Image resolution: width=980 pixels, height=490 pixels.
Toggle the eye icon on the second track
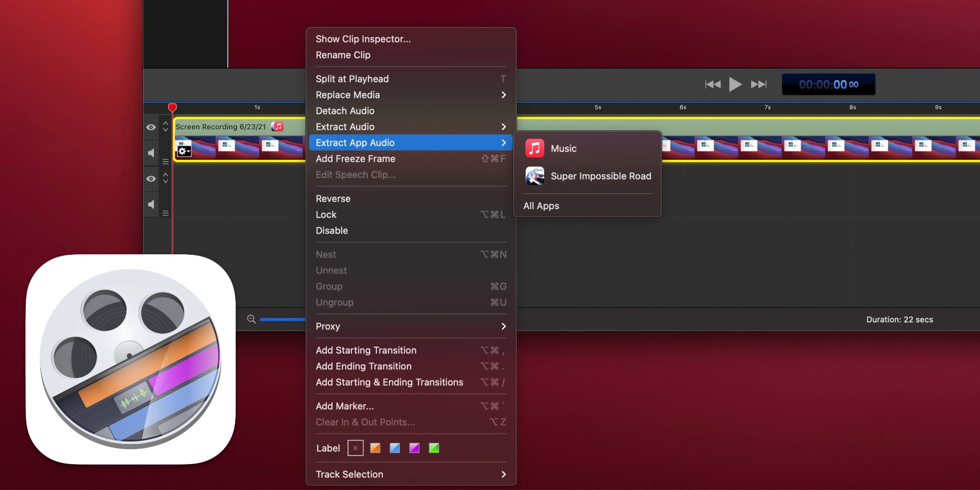[x=151, y=179]
